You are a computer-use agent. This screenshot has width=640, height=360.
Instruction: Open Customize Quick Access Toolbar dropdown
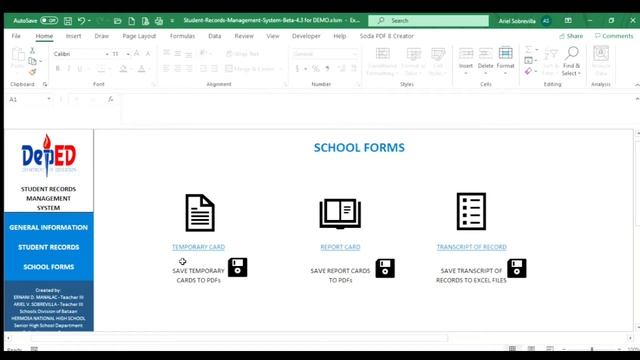click(x=172, y=20)
